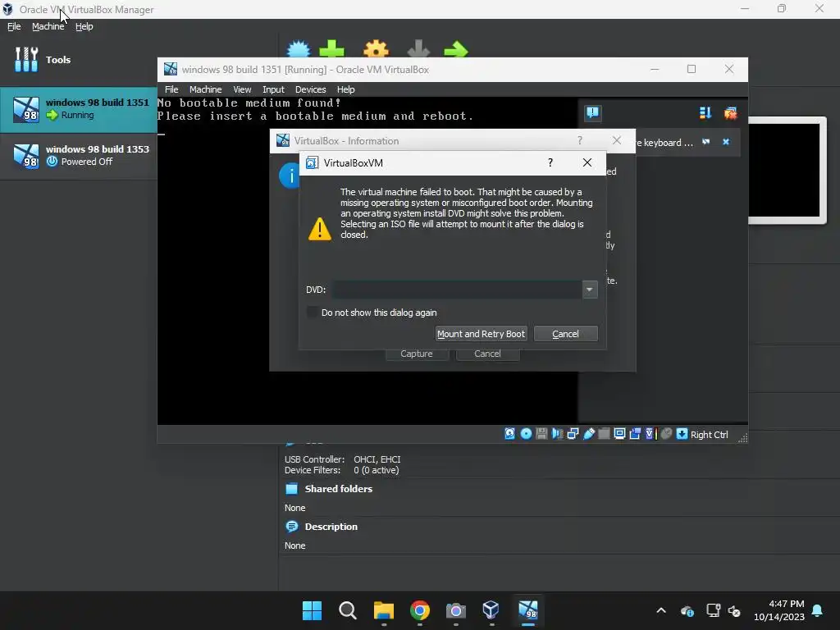Launch Google Chrome from taskbar
This screenshot has width=840, height=630.
(x=419, y=610)
